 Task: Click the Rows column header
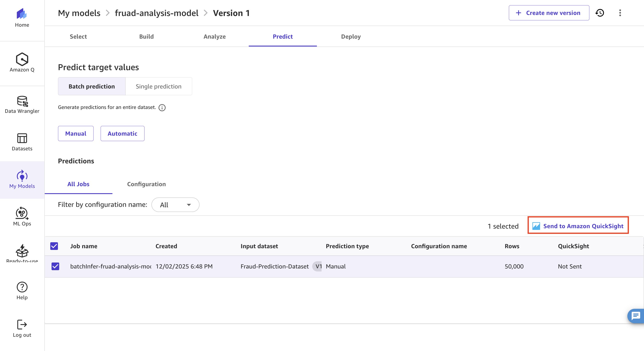pos(512,246)
